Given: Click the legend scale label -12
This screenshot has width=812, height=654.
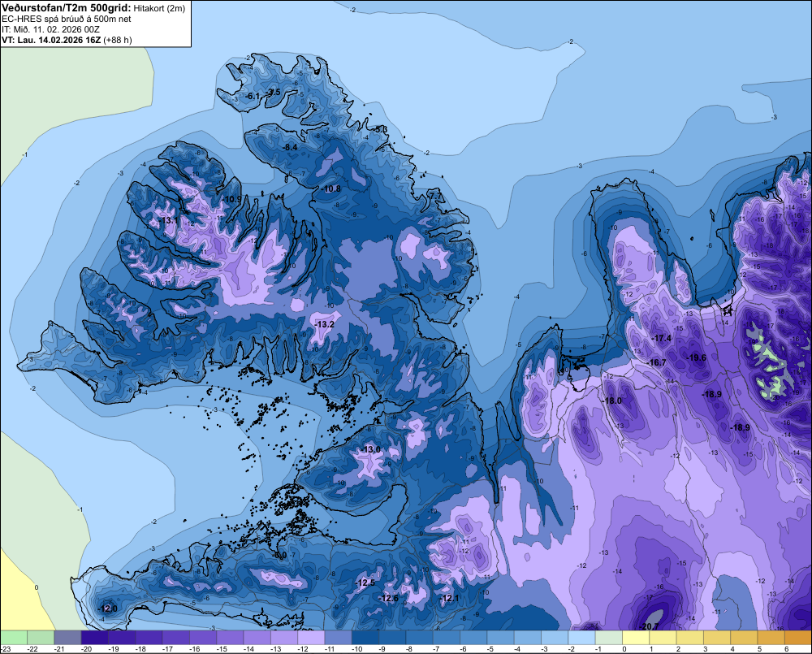Looking at the screenshot, I should click(302, 649).
